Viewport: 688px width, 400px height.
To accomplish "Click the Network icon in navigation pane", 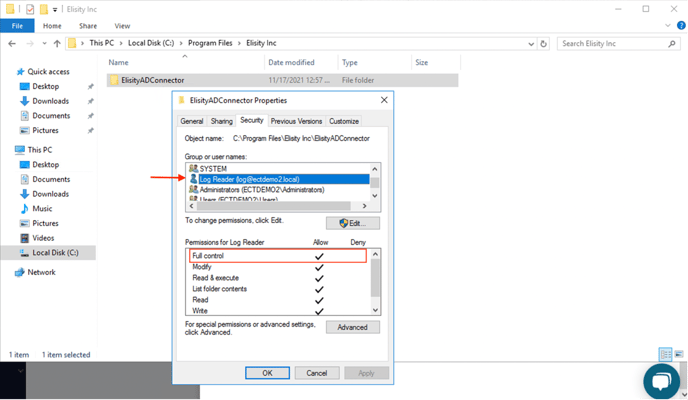I will tap(20, 272).
